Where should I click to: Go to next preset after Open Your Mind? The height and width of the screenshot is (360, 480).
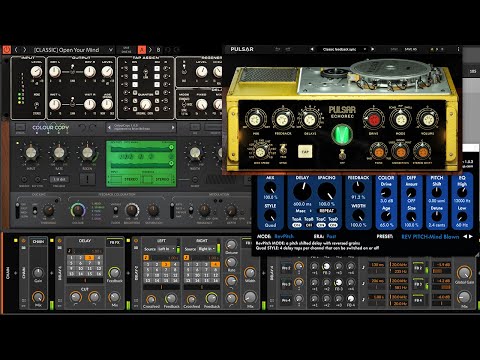24,50
